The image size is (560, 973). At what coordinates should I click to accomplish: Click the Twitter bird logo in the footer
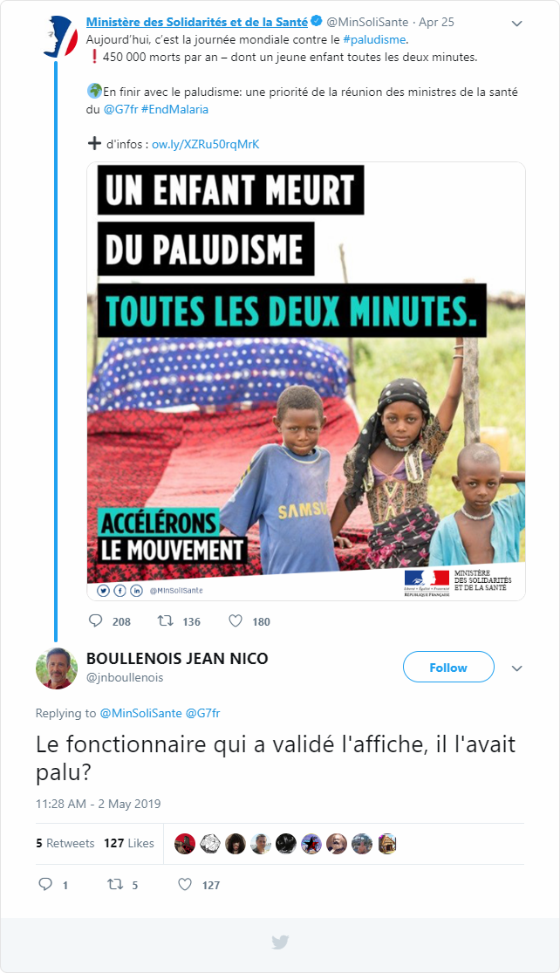(280, 942)
